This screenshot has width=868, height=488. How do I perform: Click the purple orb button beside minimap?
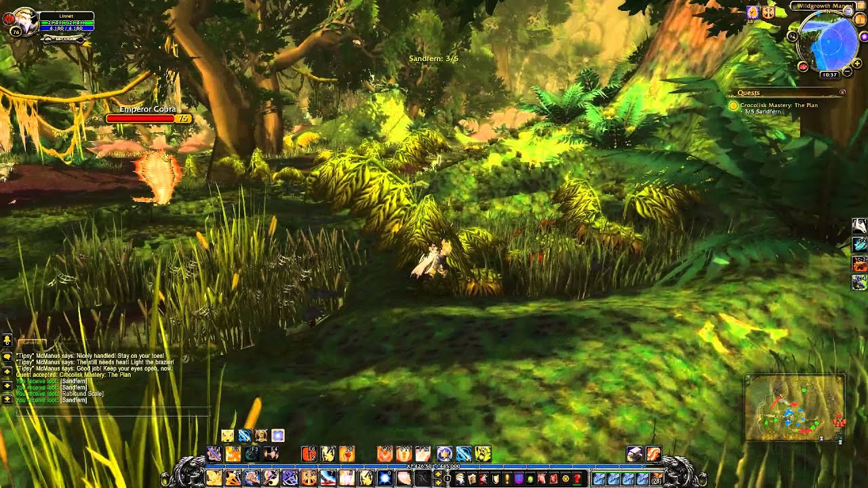click(864, 37)
